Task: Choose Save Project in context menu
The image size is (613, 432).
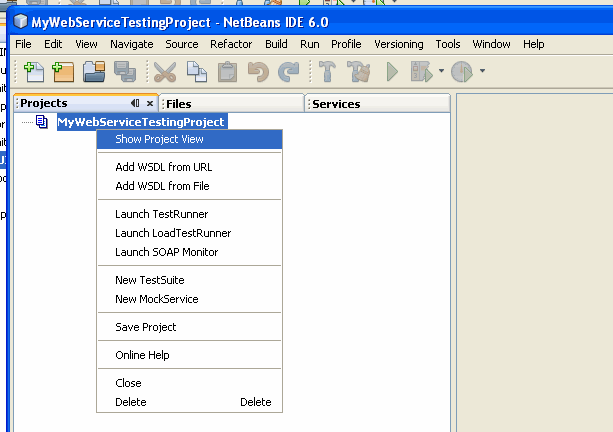Action: 189,327
